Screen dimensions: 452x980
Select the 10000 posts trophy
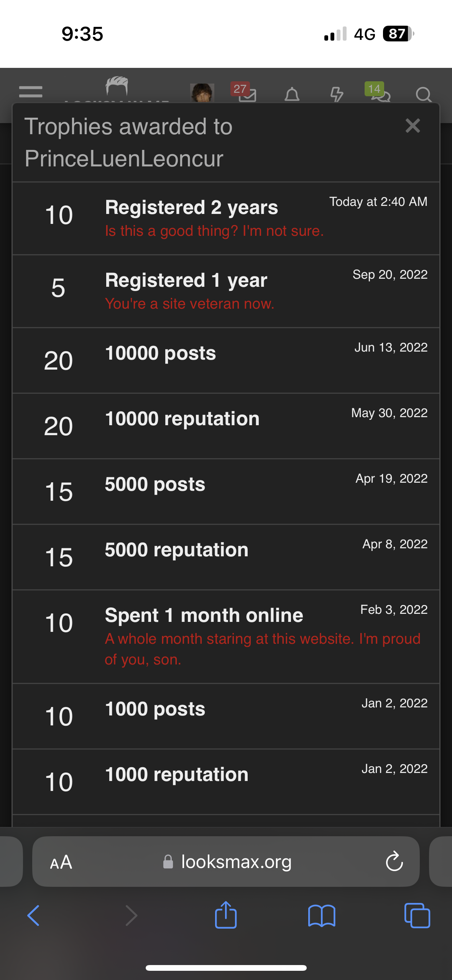(x=226, y=360)
